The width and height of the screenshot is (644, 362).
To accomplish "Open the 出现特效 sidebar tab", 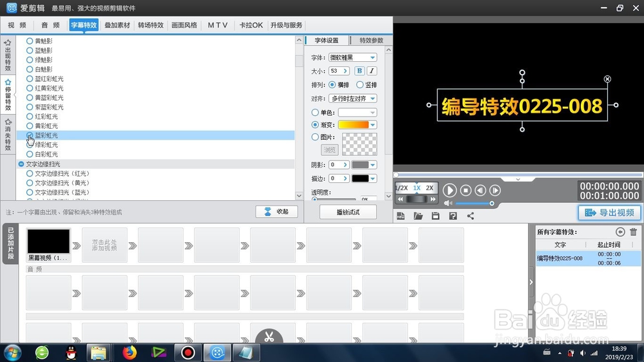I will click(8, 55).
